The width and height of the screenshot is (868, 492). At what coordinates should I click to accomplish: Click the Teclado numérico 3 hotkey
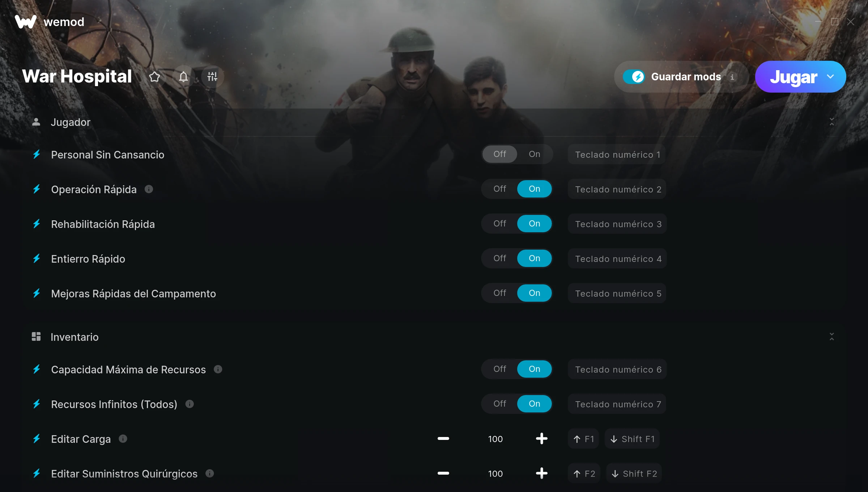pyautogui.click(x=617, y=224)
